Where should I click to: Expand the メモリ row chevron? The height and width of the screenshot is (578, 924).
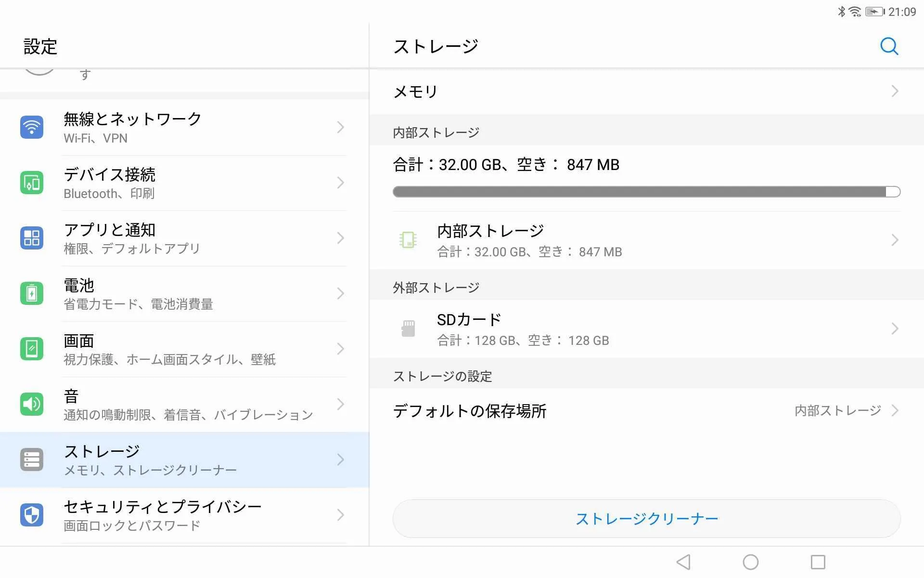(x=894, y=92)
